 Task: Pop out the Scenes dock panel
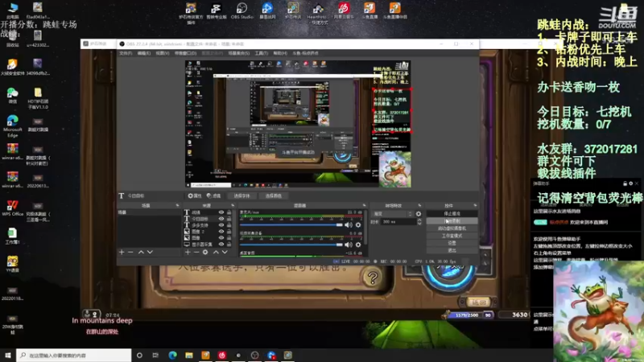(177, 205)
